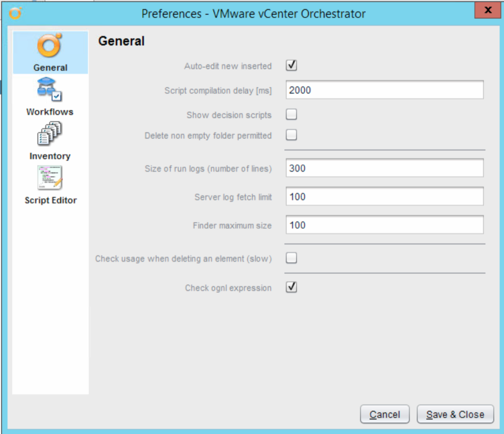Select the General preferences icon
Screen dimensions: 504x434
pyautogui.click(x=50, y=46)
